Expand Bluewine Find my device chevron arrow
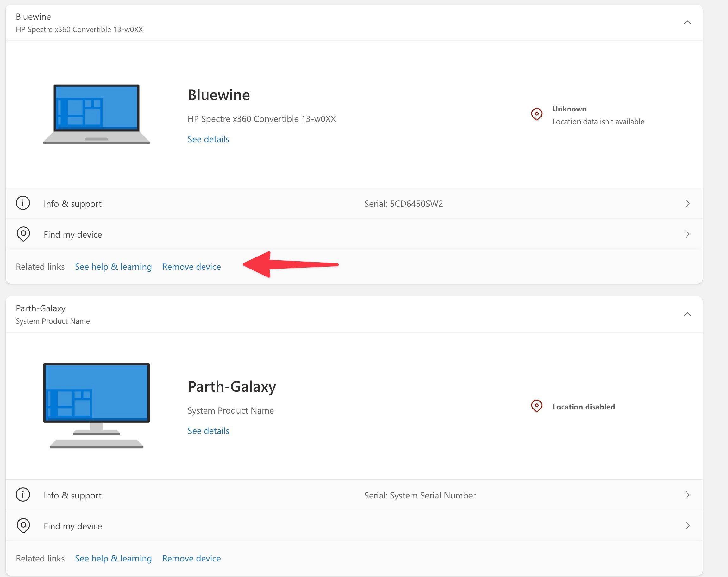Image resolution: width=728 pixels, height=577 pixels. click(687, 234)
